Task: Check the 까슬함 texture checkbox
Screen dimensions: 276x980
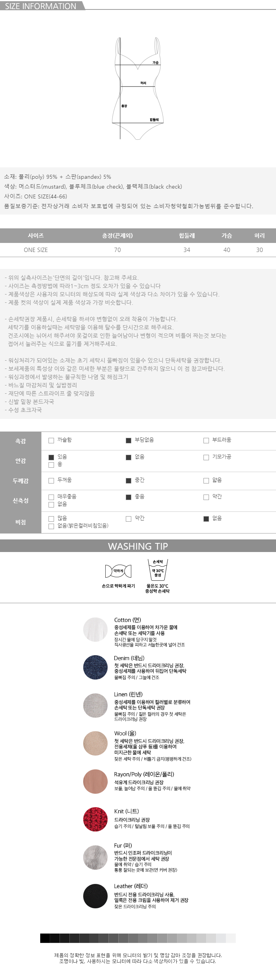Action: click(x=51, y=441)
